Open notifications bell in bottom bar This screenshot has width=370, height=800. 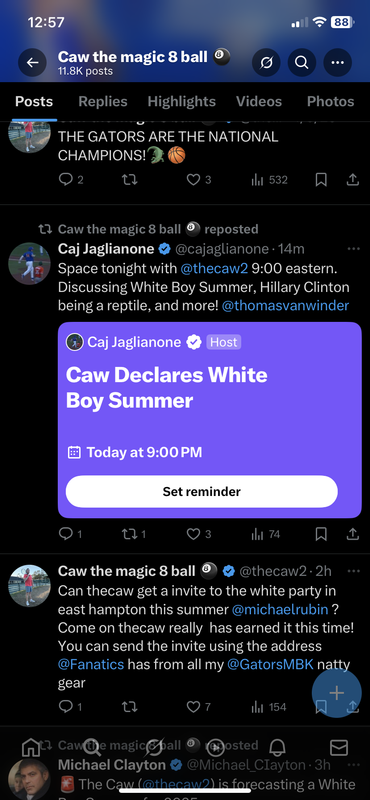point(277,748)
